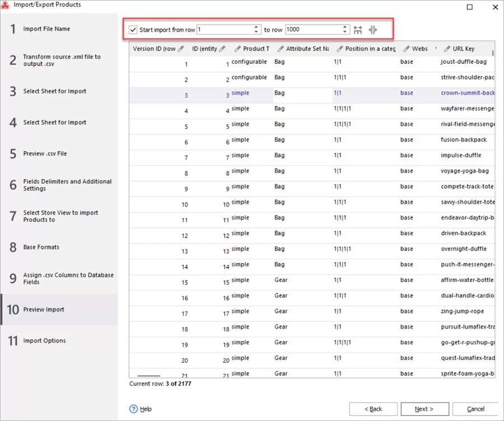Click the Cancel button

coord(475,409)
